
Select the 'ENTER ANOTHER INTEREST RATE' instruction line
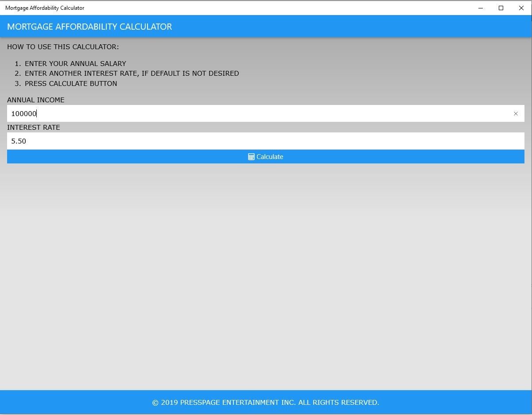click(x=132, y=73)
